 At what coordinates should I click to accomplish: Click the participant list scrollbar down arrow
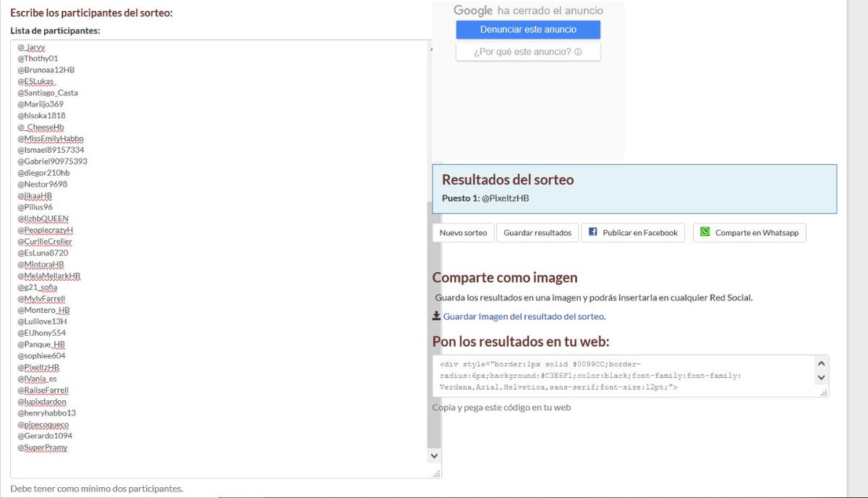[434, 455]
